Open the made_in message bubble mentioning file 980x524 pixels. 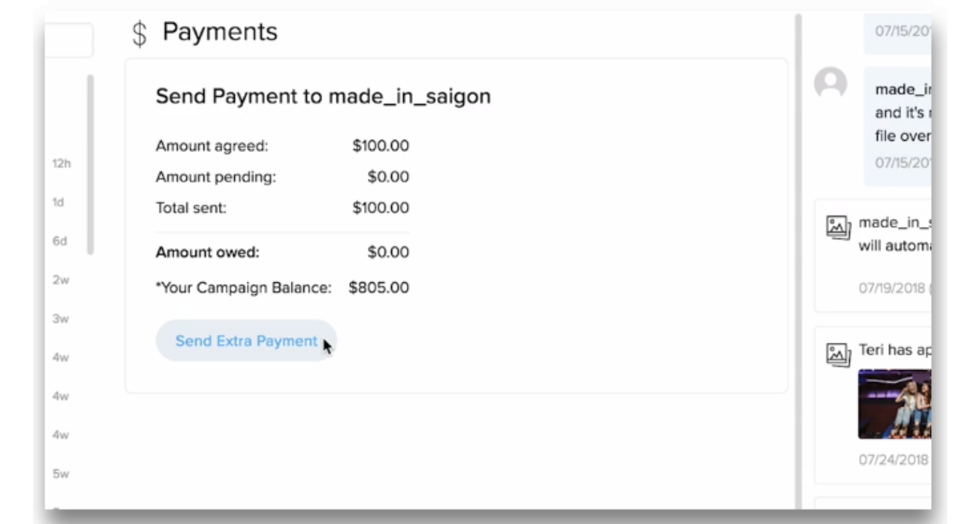(x=900, y=124)
